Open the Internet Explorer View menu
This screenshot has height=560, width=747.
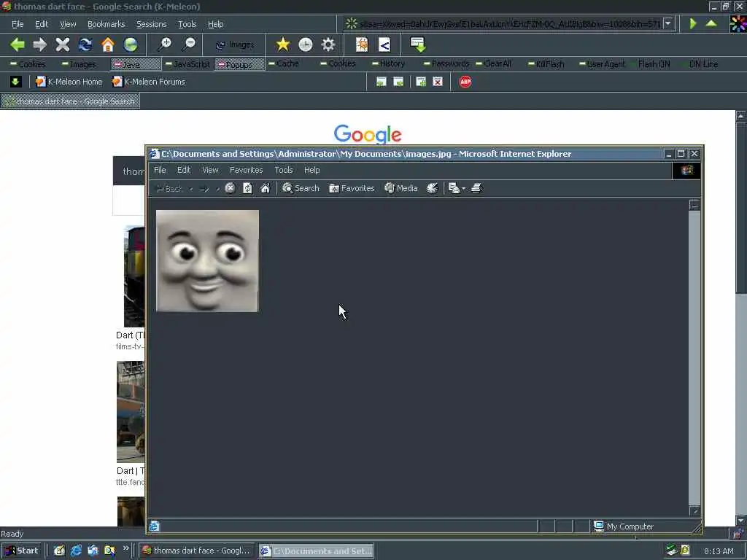[210, 170]
